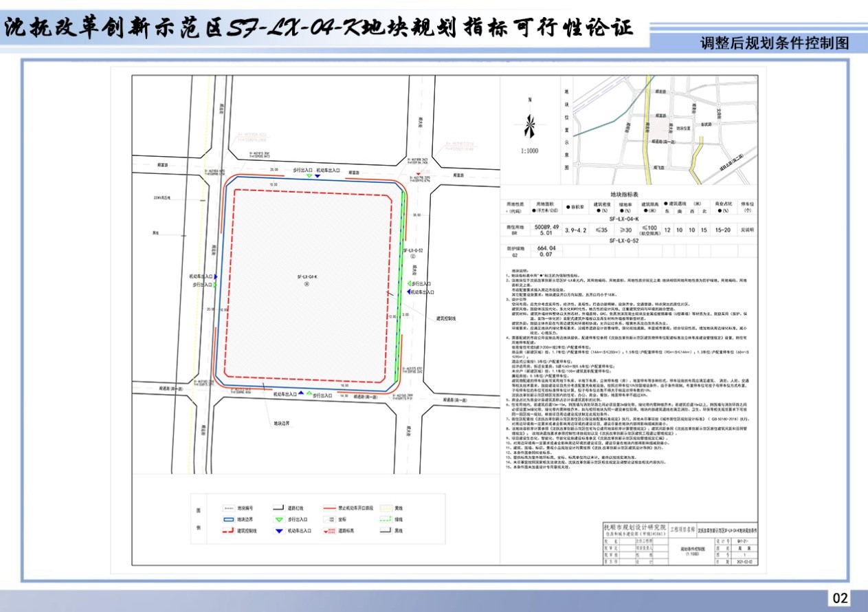Click the blue triangle legend symbol for 机动车出入口
Viewport: 868px width, 612px height.
(280, 531)
